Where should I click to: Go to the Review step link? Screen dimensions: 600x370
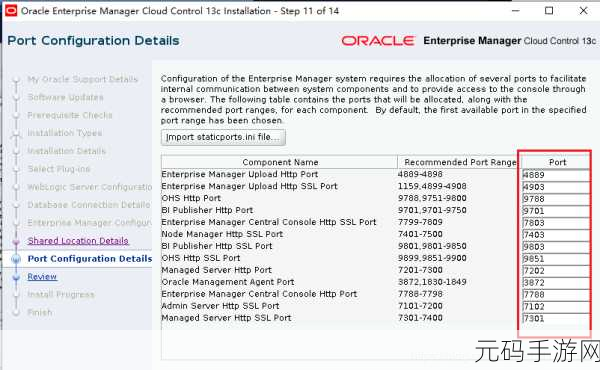coord(42,277)
